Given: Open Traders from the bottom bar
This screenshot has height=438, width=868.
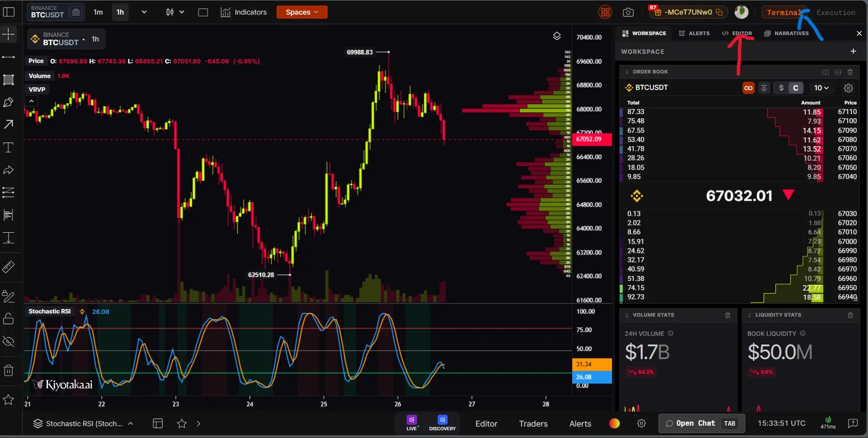Looking at the screenshot, I should pyautogui.click(x=533, y=424).
